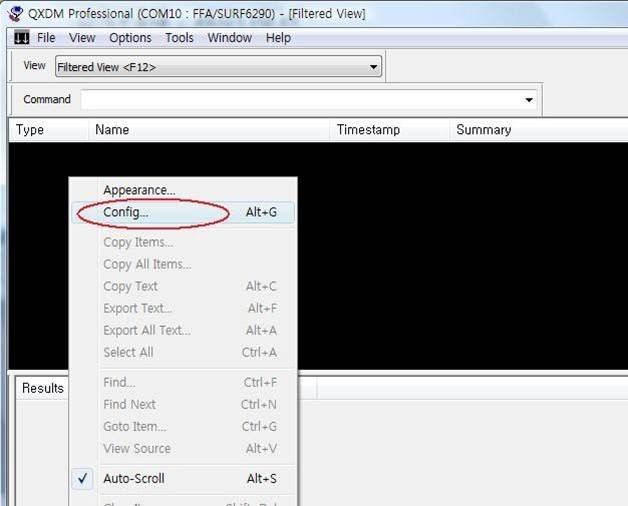This screenshot has height=506, width=628.
Task: Choose Select All in context menu
Action: 183,353
